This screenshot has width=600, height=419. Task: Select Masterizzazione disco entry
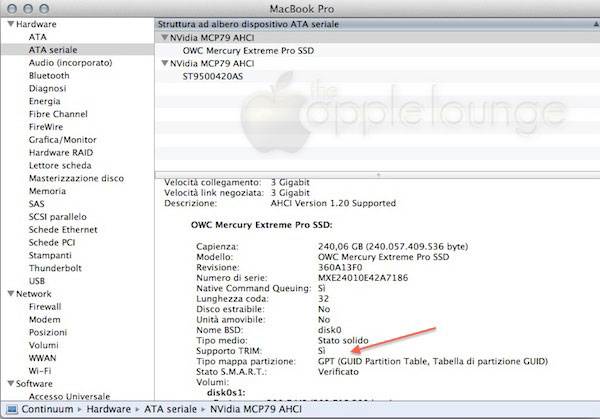76,178
